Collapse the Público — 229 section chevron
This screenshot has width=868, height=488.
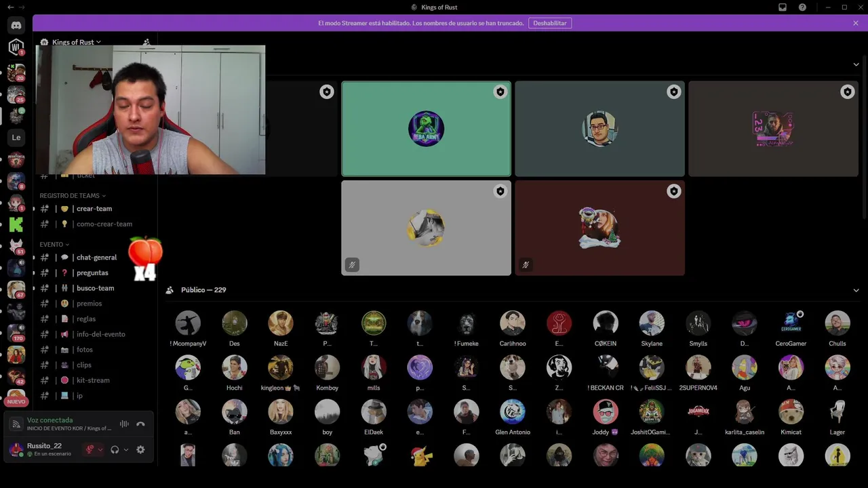(x=856, y=290)
